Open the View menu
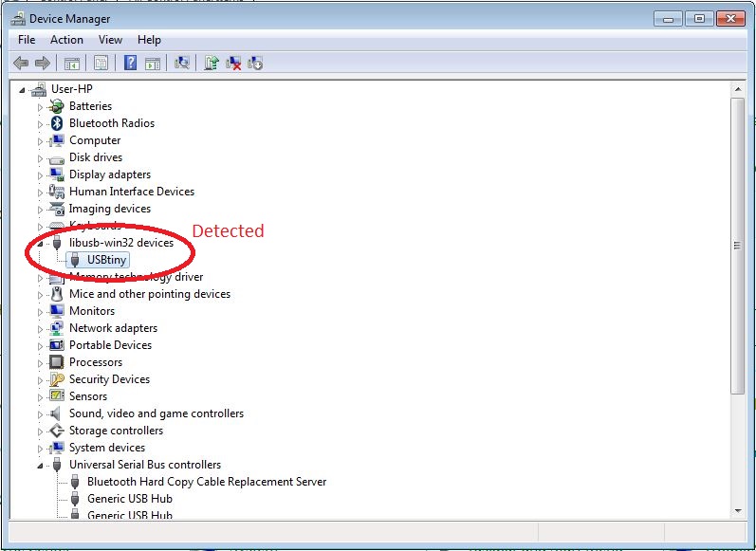This screenshot has width=756, height=551. point(110,40)
